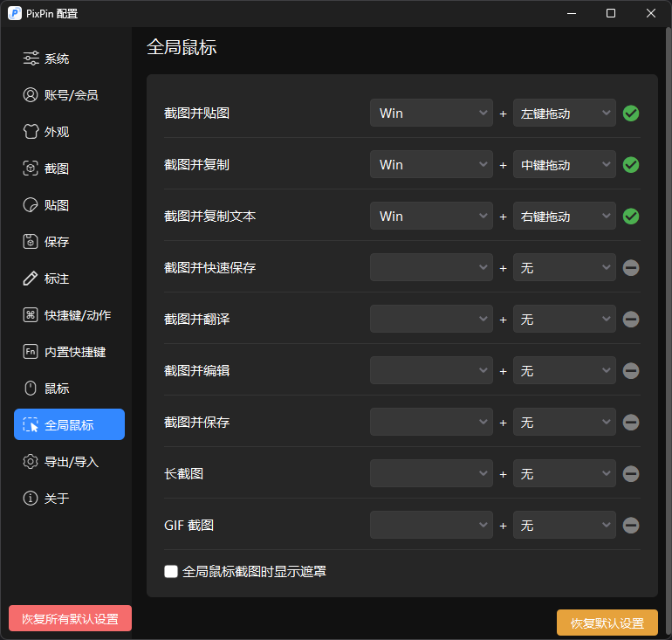The width and height of the screenshot is (672, 640).
Task: Click the 全局鼠标 selection-cursor icon
Action: [31, 425]
